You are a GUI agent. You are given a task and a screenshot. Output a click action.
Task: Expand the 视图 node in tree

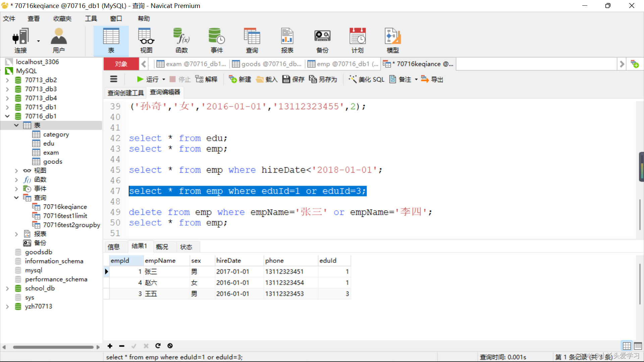pos(16,171)
